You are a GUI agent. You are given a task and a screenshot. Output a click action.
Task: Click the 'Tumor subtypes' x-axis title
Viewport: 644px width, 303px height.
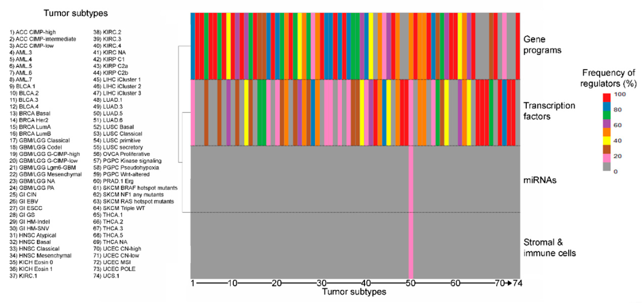pyautogui.click(x=354, y=292)
